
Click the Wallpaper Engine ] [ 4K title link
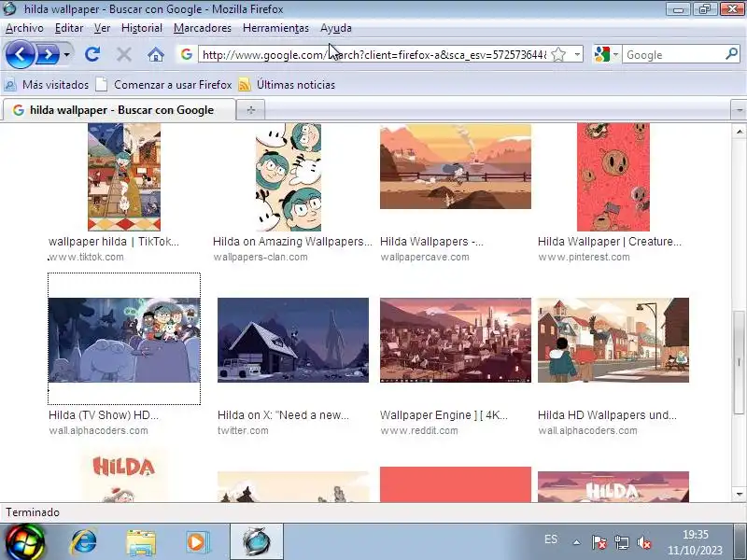(x=444, y=415)
